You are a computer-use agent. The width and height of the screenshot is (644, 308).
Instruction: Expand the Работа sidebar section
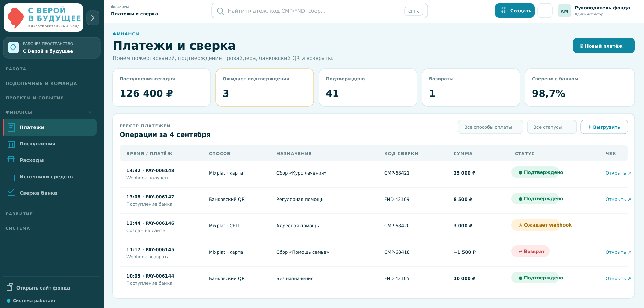pyautogui.click(x=16, y=69)
